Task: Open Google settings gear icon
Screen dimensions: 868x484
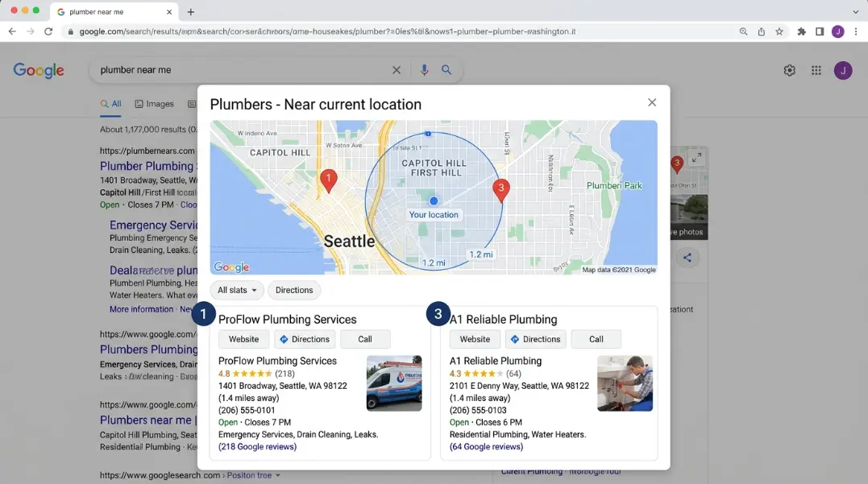Action: (789, 70)
